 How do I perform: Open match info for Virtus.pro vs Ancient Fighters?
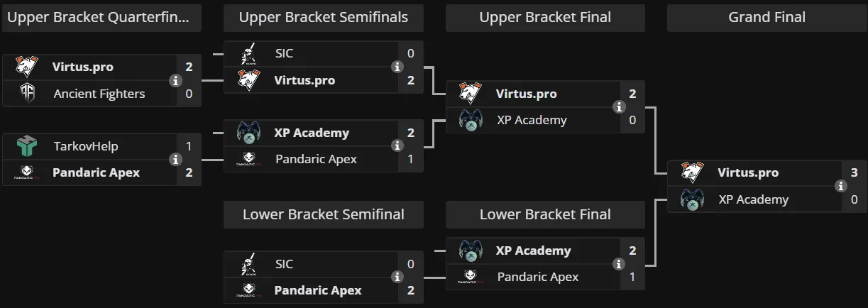(175, 80)
